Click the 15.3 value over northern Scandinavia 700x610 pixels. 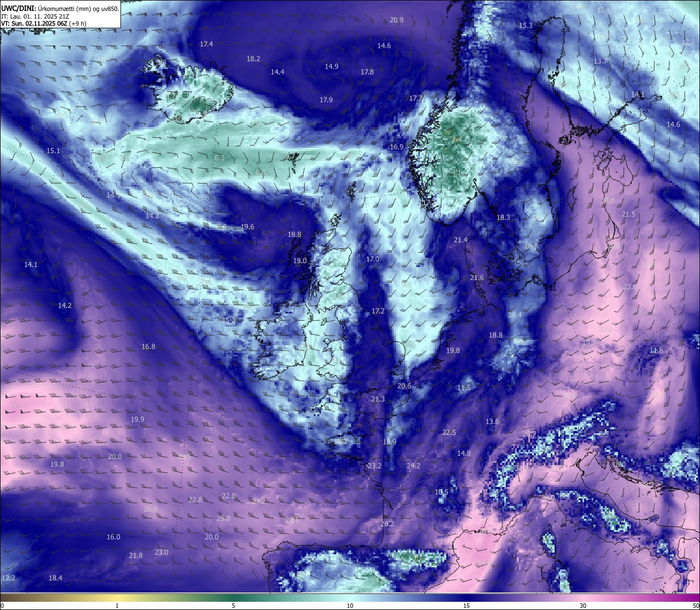pyautogui.click(x=526, y=26)
